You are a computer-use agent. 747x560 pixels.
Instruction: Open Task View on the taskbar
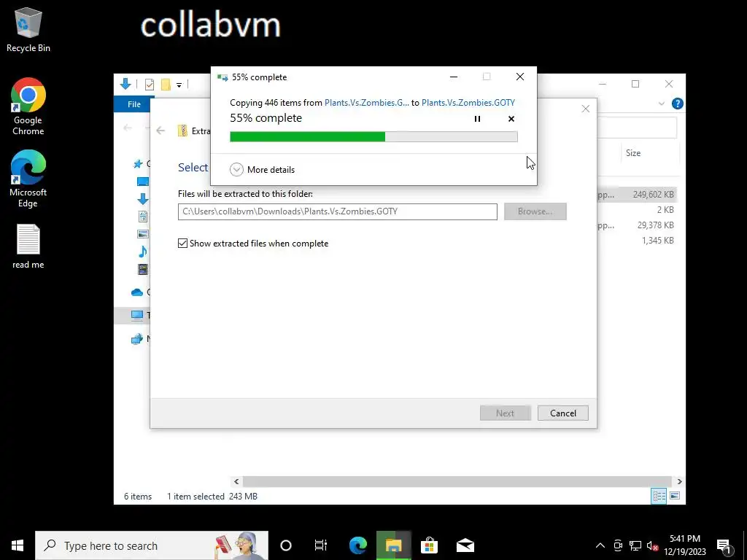coord(321,545)
